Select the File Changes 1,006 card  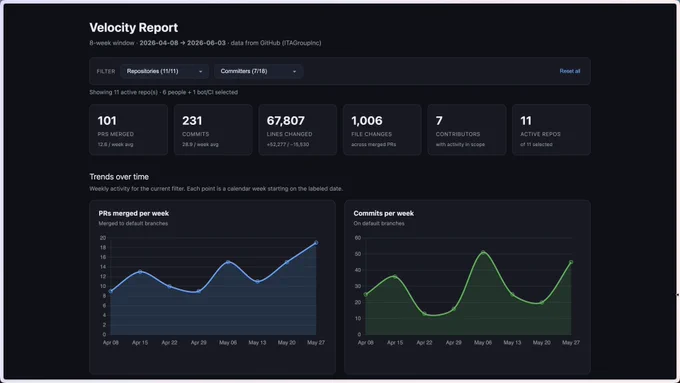click(x=382, y=130)
